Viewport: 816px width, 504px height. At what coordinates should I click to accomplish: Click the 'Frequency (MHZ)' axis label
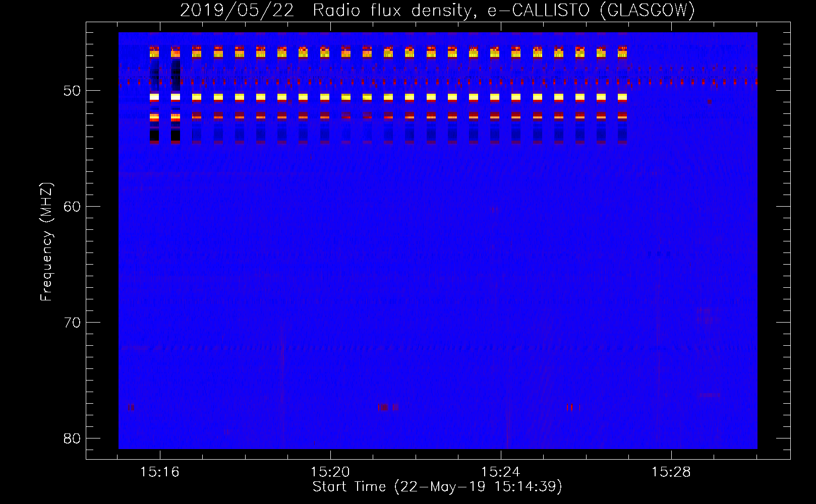tap(46, 242)
